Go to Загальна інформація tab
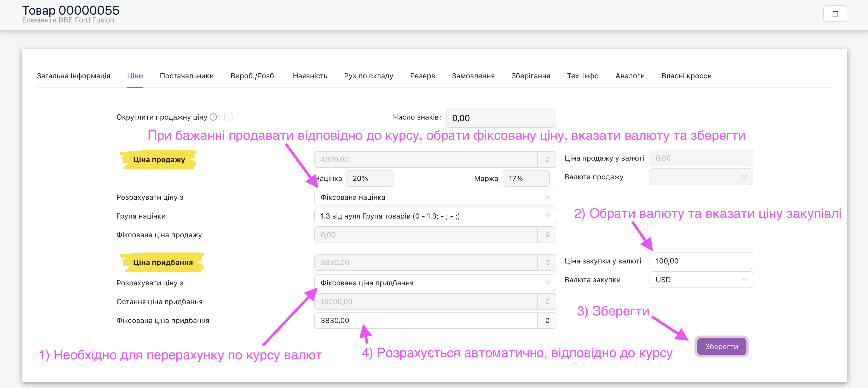Image resolution: width=868 pixels, height=388 pixels. [73, 76]
